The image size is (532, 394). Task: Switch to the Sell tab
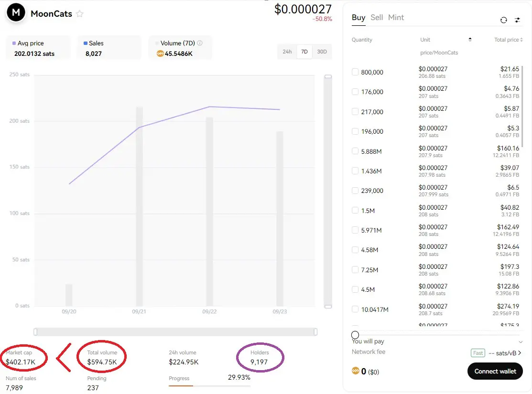[x=377, y=18]
